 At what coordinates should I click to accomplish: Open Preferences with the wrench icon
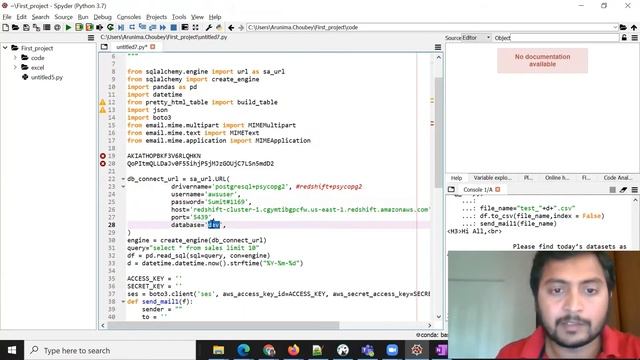(x=209, y=27)
